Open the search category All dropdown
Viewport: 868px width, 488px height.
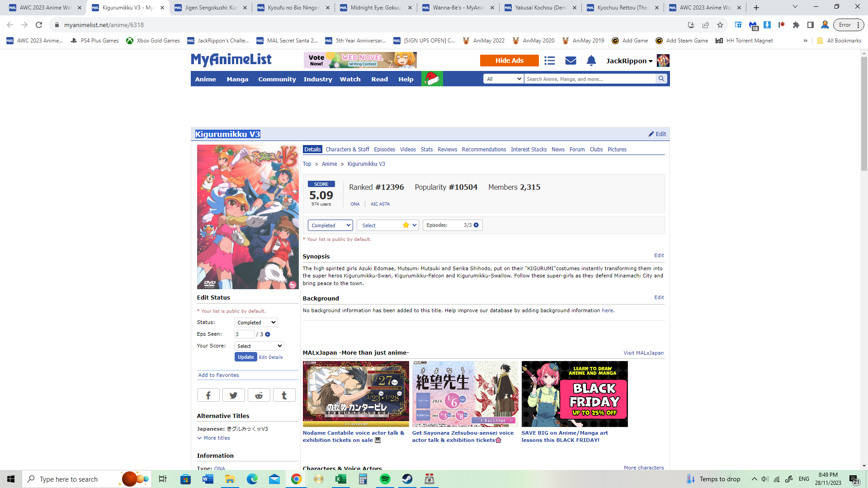[x=503, y=79]
